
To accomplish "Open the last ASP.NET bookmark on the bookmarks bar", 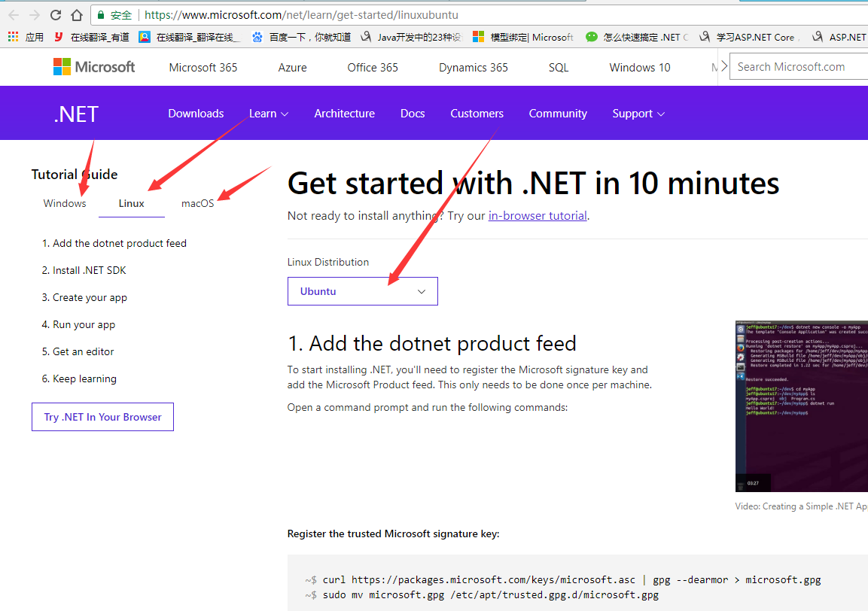I will [839, 37].
